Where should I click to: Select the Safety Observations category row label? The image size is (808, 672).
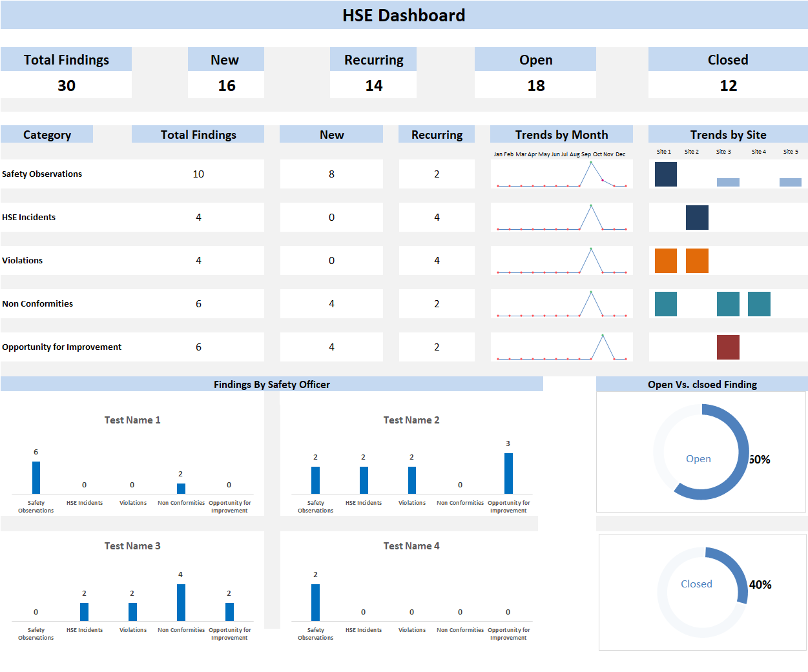42,174
